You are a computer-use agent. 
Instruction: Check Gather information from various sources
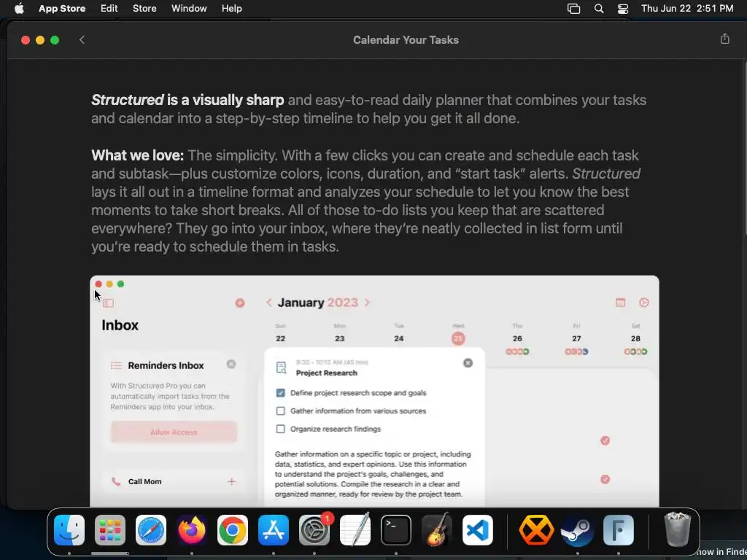[281, 411]
